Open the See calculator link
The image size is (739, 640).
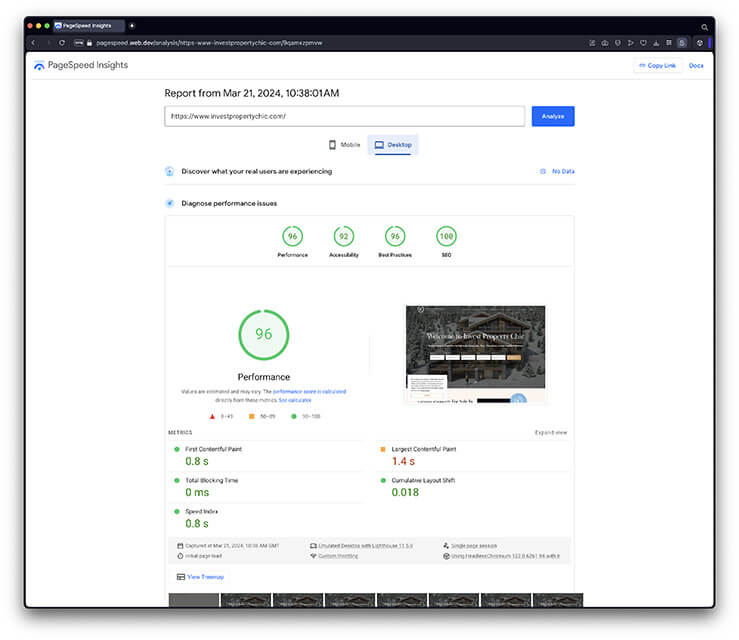(295, 400)
